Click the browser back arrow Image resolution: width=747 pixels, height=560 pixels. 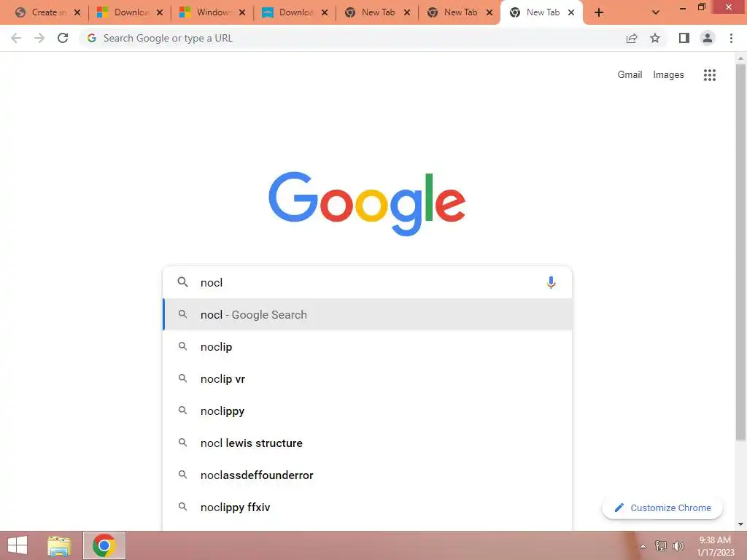(x=16, y=38)
